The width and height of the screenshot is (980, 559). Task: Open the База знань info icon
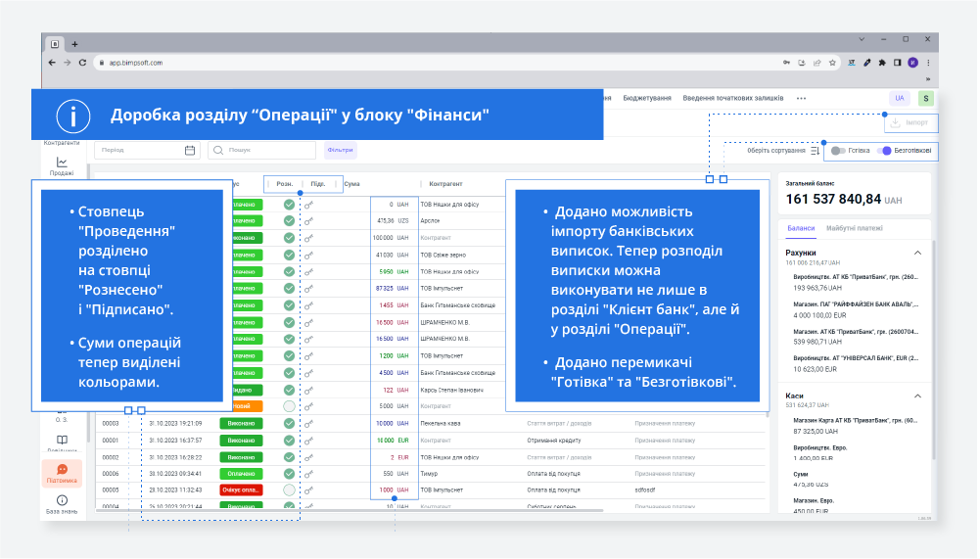[x=62, y=500]
